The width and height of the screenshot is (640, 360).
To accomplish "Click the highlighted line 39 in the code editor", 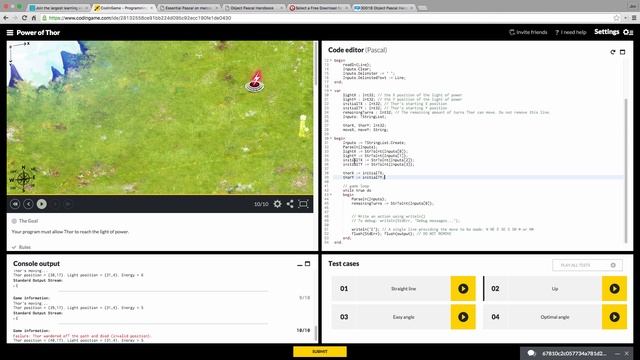I will pos(478,177).
